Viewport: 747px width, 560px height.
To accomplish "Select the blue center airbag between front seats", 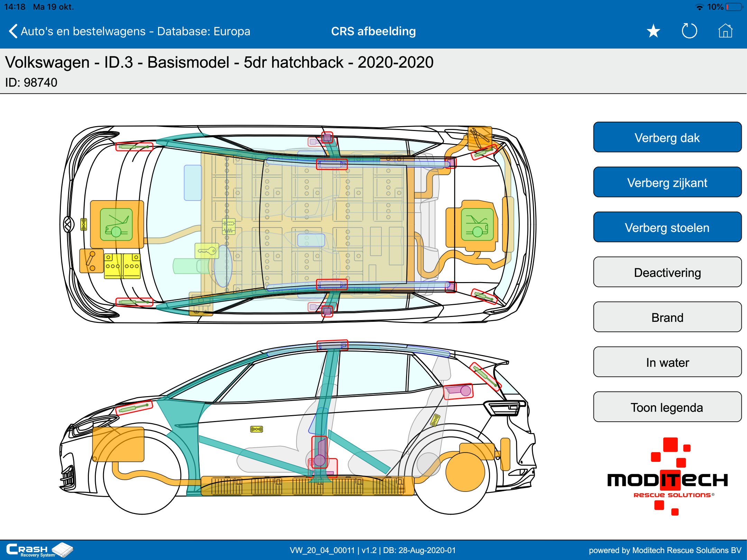I will tap(311, 240).
